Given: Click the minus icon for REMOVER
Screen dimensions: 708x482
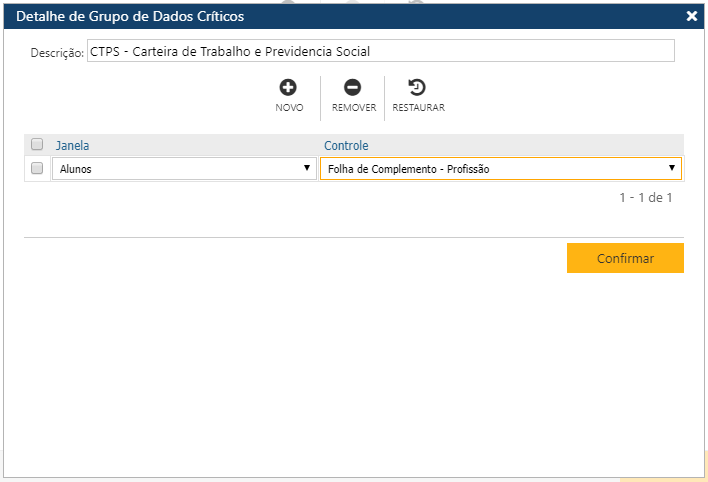Looking at the screenshot, I should [353, 88].
